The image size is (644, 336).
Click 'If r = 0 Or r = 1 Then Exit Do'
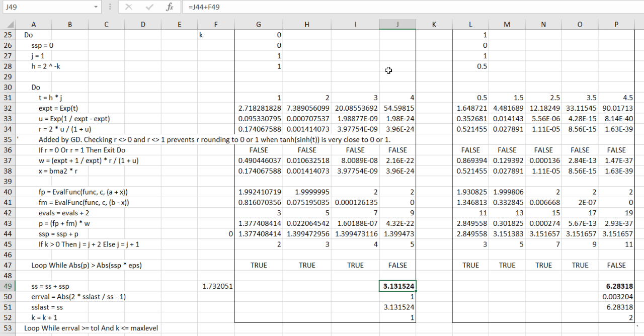click(x=82, y=150)
